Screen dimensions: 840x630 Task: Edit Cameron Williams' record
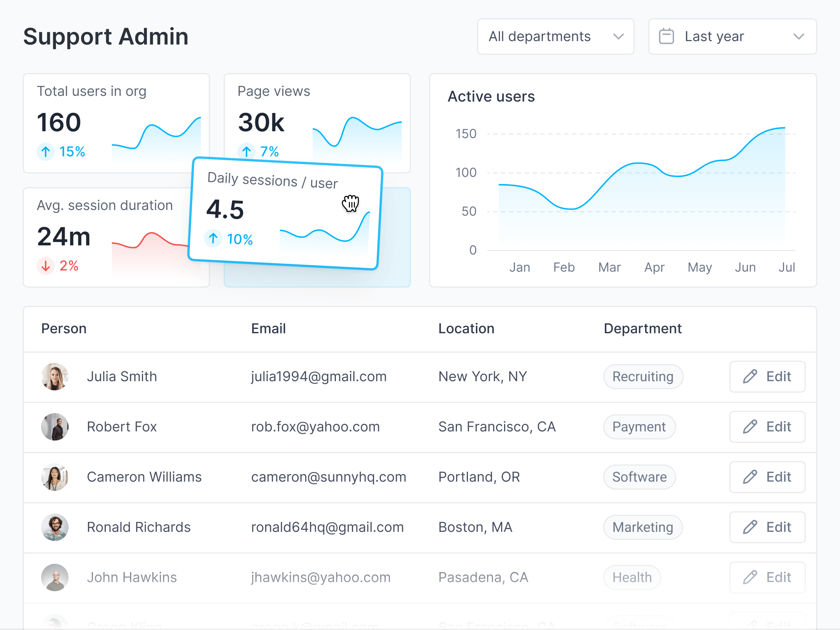click(767, 477)
